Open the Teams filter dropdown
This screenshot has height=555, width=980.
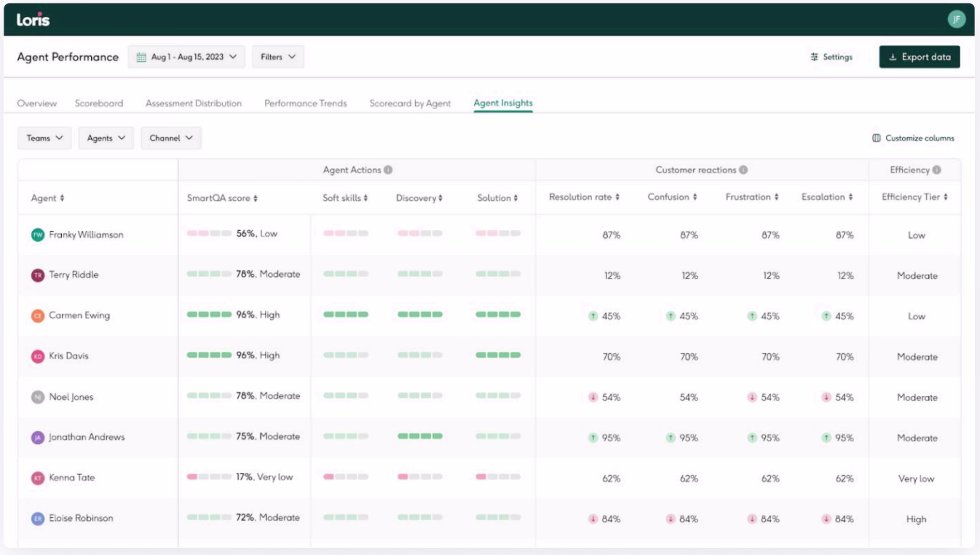click(44, 138)
